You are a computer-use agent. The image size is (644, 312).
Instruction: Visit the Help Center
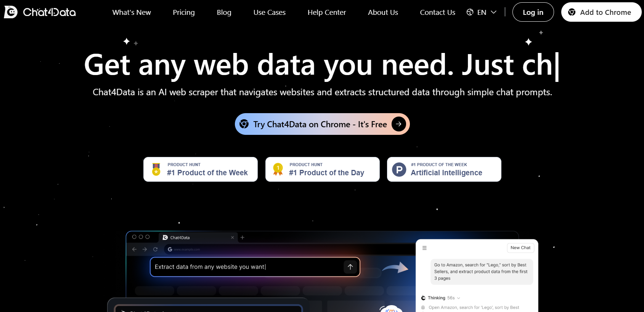(x=327, y=12)
